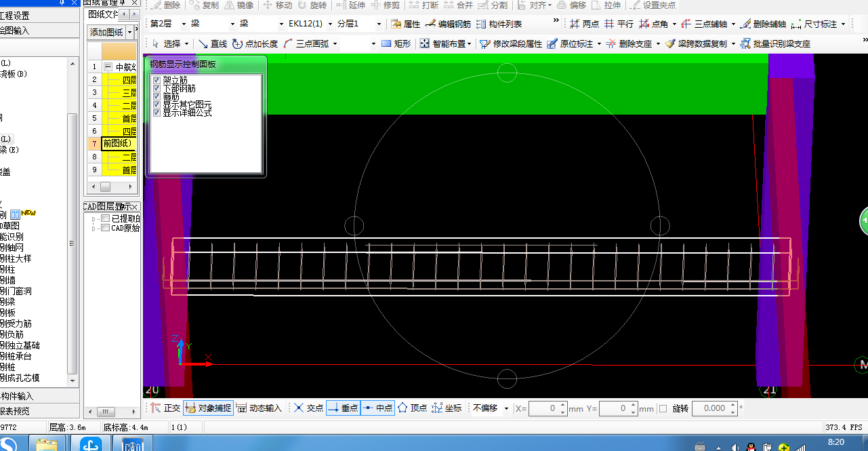Select the 旋转 (rotate) tool in top toolbar

311,5
